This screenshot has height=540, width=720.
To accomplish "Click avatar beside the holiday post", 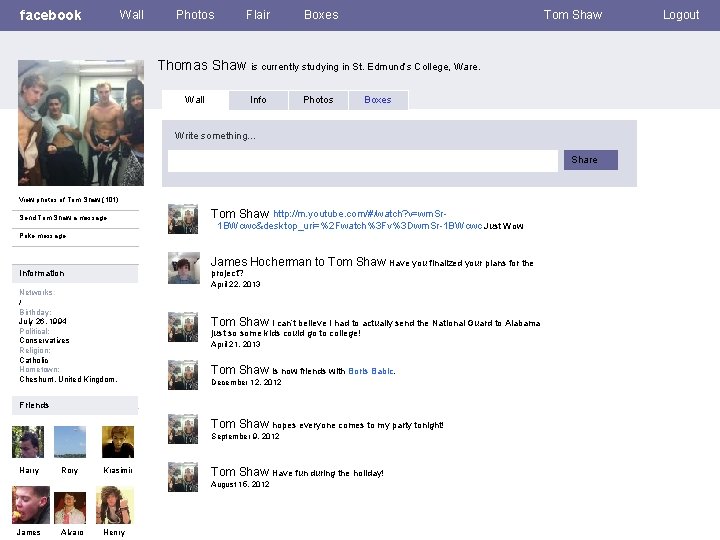I will click(x=183, y=477).
